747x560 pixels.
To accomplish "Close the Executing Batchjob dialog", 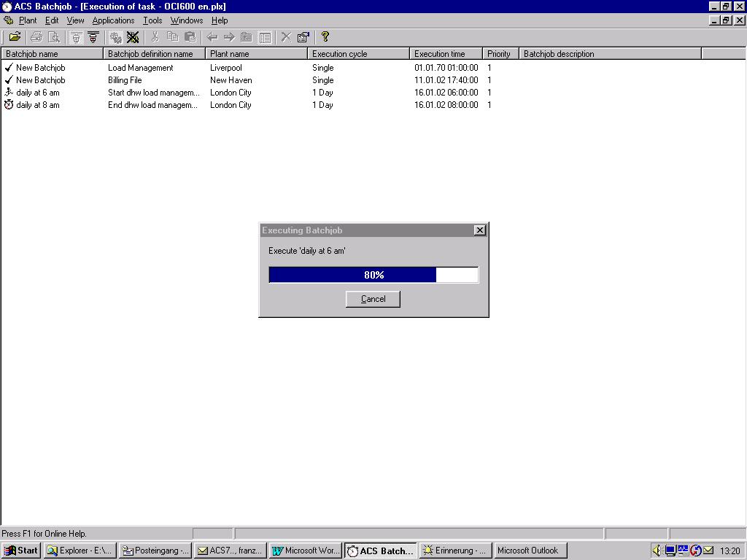I will pyautogui.click(x=480, y=230).
